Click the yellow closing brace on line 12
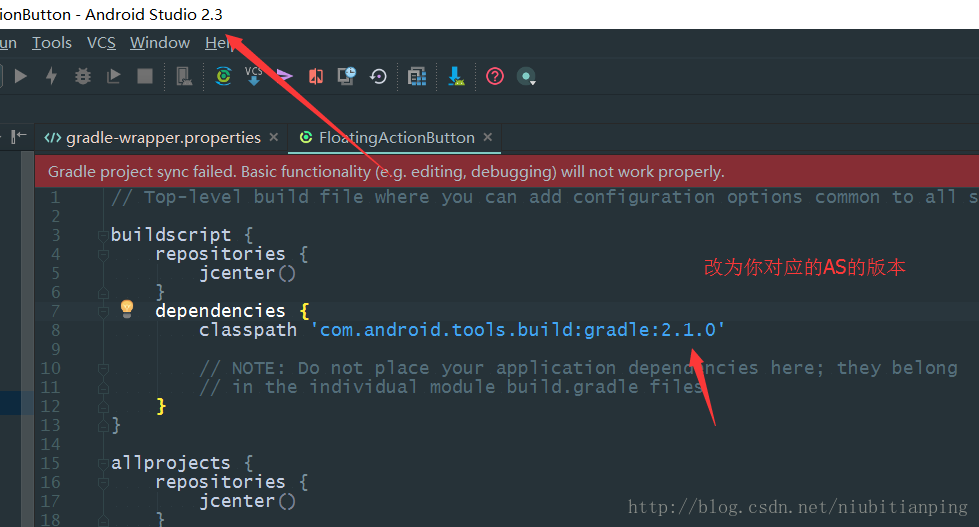The image size is (979, 527). [161, 406]
